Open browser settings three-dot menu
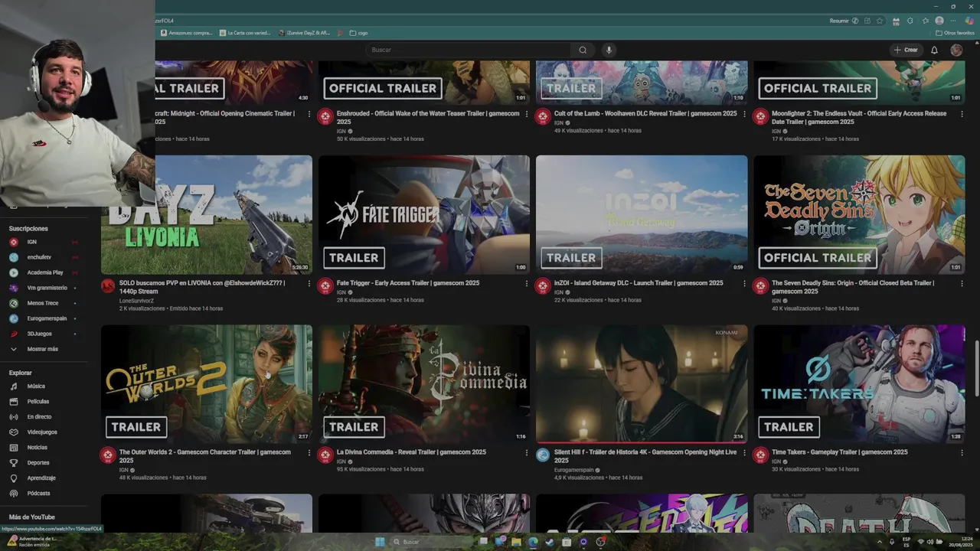The image size is (980, 551). pyautogui.click(x=955, y=21)
